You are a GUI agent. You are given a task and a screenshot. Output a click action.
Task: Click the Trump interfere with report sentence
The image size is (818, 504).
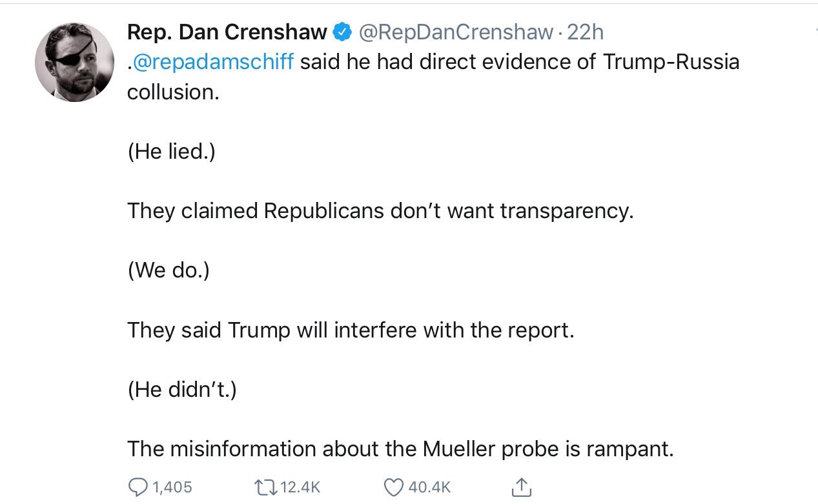(x=351, y=330)
